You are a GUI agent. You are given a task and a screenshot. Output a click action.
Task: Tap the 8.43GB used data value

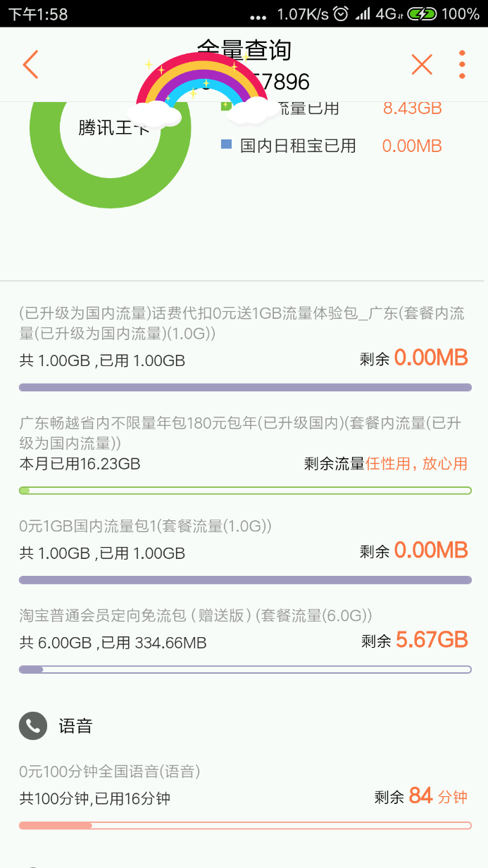coord(412,108)
